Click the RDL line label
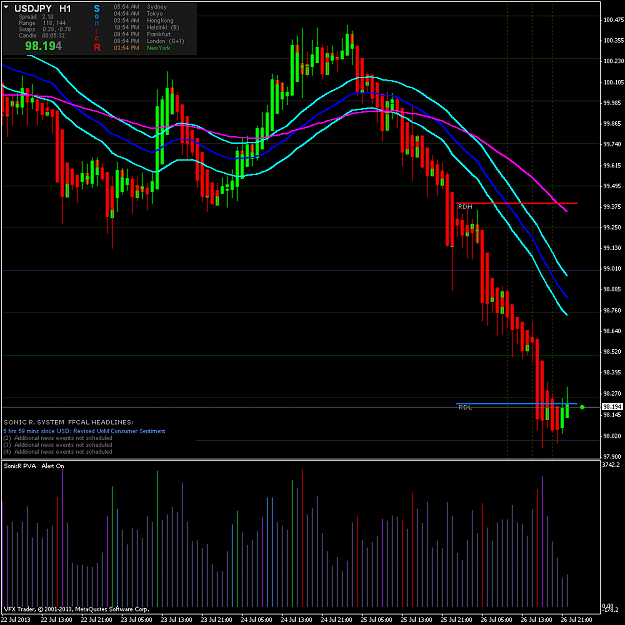The height and width of the screenshot is (625, 625). (465, 408)
